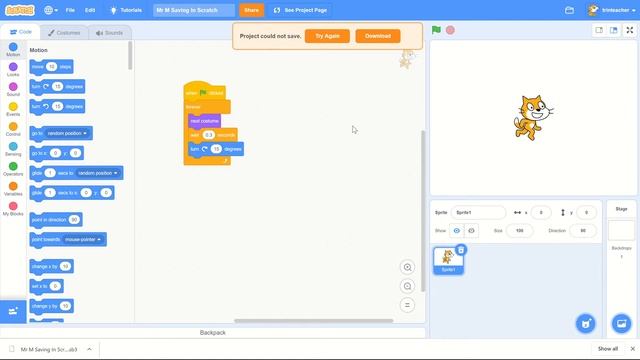Click the turn clockwise block in the palette
640x360 pixels.
click(57, 87)
